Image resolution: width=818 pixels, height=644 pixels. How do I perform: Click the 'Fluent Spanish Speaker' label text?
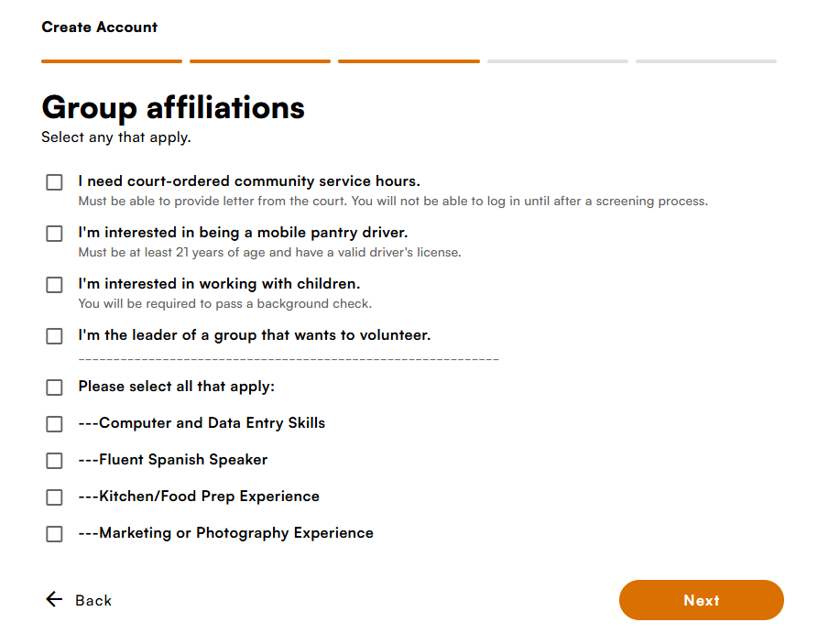(x=183, y=460)
